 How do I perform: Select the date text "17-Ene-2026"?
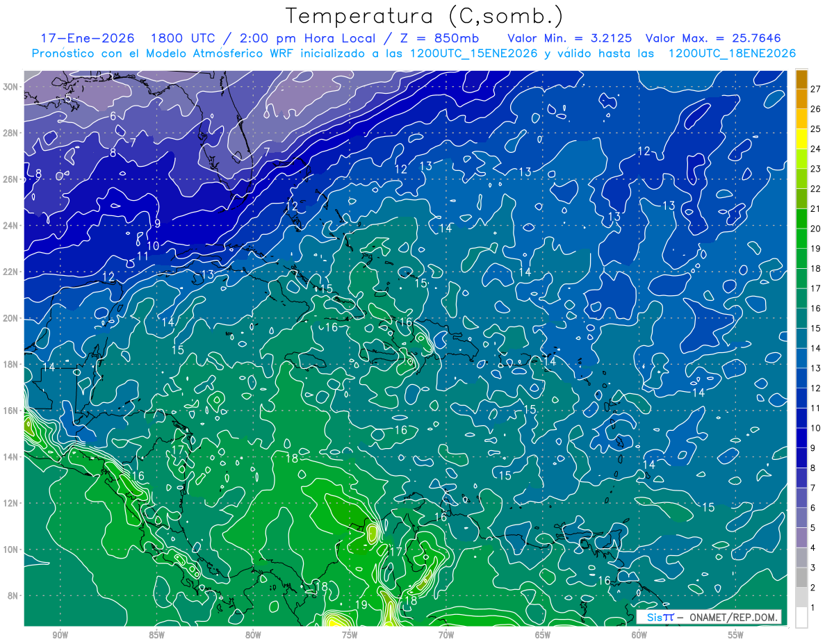[86, 38]
